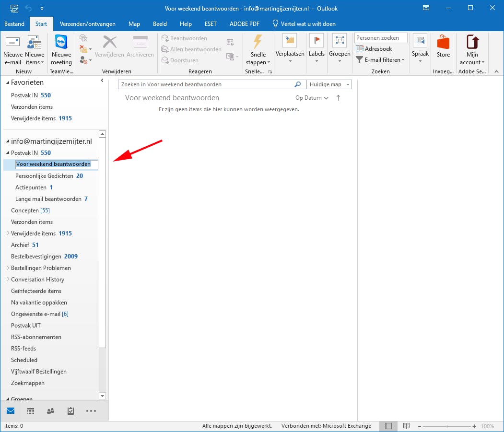
Task: Click the zoom slider in the status bar
Action: 448,426
